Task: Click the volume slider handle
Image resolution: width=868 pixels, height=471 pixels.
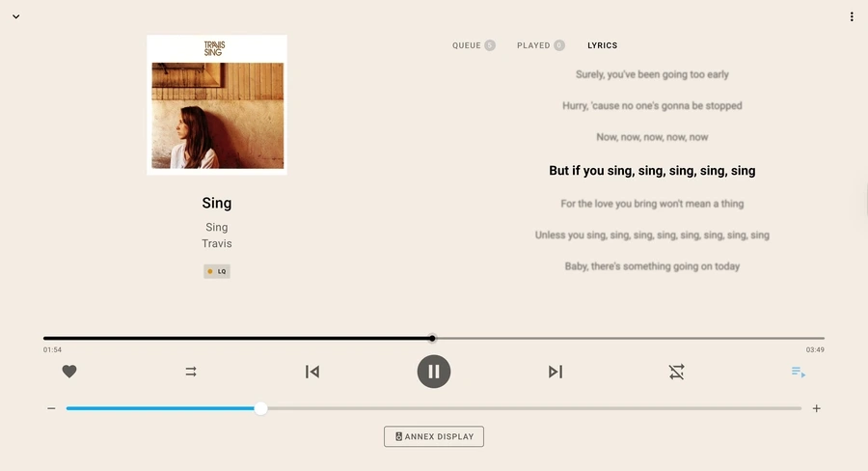Action: coord(260,408)
